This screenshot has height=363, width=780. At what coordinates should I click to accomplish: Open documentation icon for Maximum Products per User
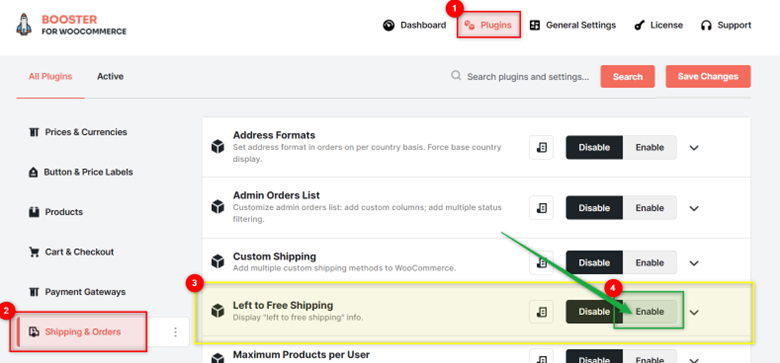click(x=541, y=357)
